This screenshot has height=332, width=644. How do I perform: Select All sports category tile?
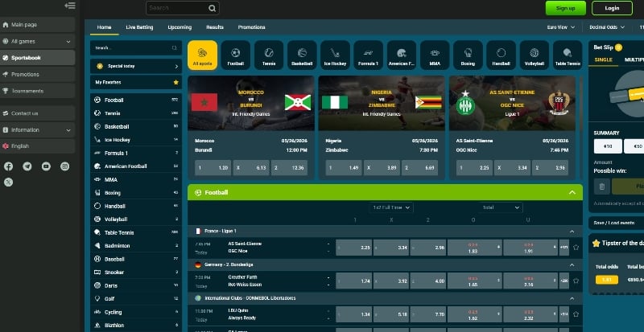pos(203,55)
